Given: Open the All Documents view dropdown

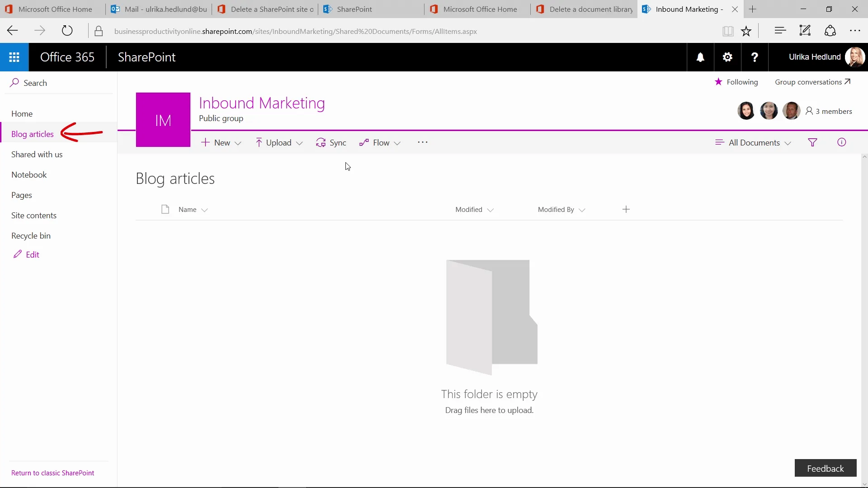Looking at the screenshot, I should coord(753,143).
